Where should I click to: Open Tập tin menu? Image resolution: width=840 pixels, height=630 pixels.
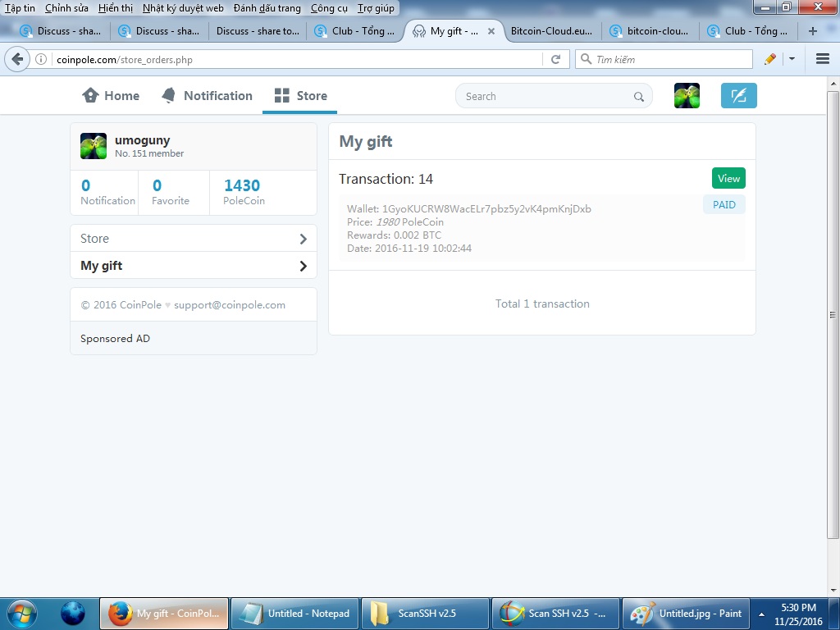coord(20,8)
